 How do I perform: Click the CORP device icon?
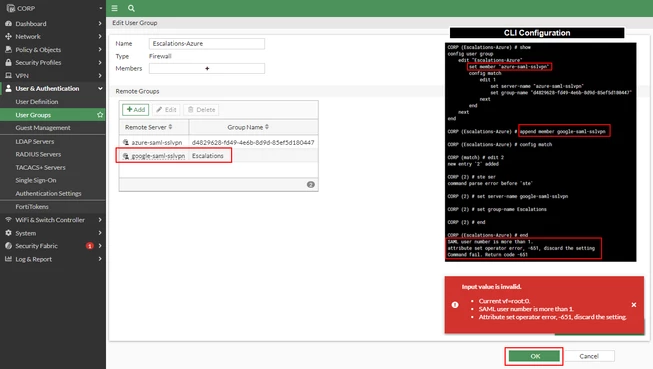11,8
